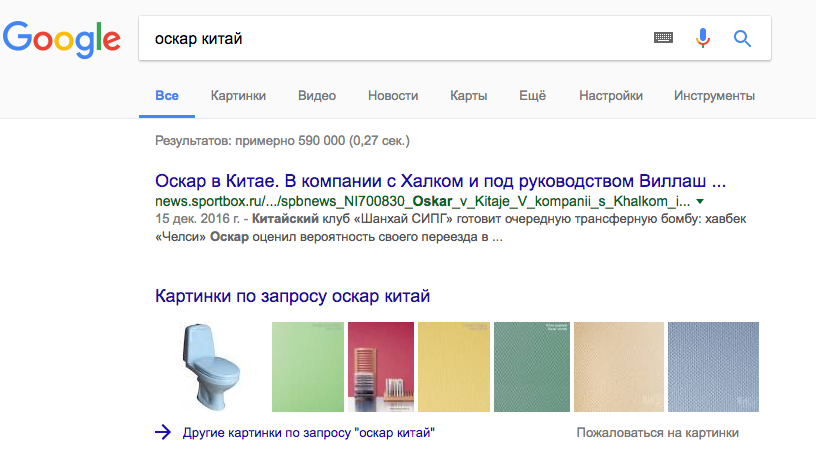Open the red wall radiator thumbnail
The image size is (816, 464).
point(381,367)
